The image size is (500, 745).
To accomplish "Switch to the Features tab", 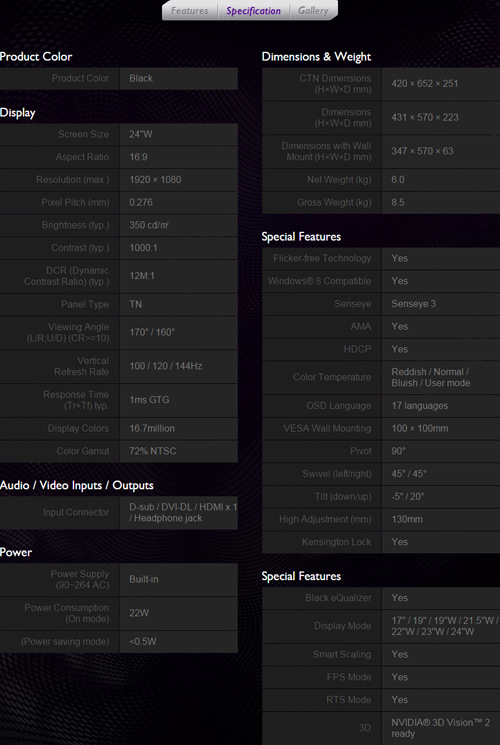I will 189,10.
